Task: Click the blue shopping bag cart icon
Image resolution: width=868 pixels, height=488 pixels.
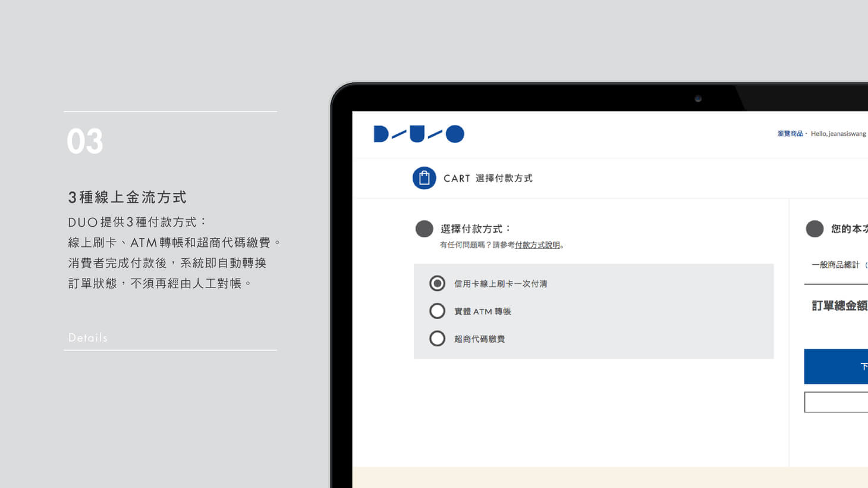Action: tap(424, 178)
